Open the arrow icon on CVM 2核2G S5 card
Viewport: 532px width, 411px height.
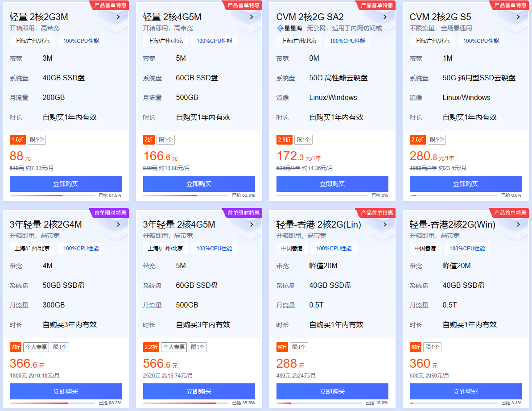point(518,17)
